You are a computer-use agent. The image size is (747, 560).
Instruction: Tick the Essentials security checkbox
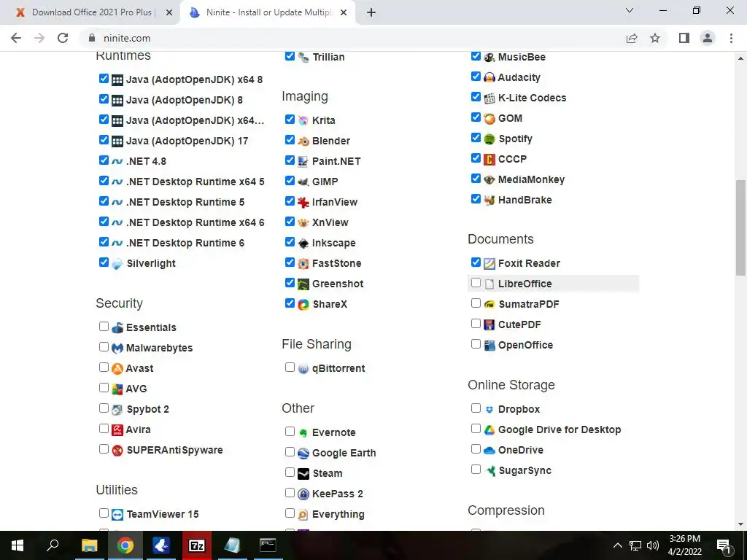104,327
